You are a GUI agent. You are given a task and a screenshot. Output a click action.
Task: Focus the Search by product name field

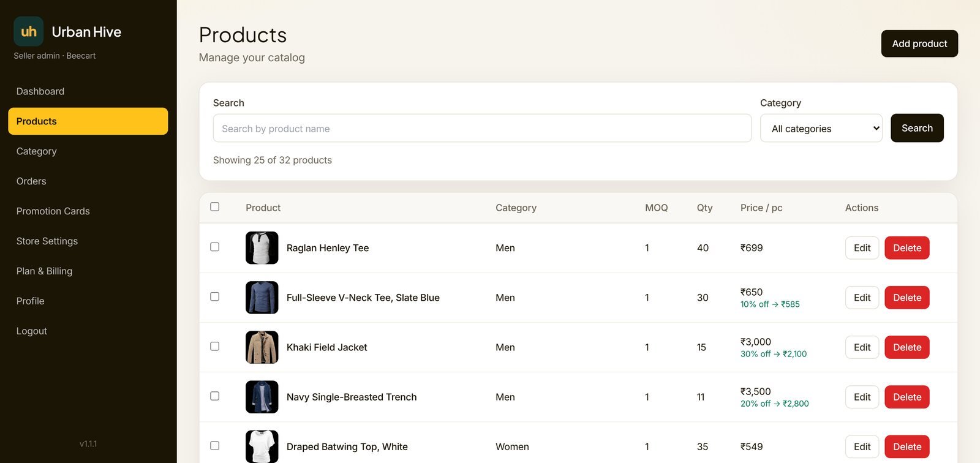click(482, 128)
